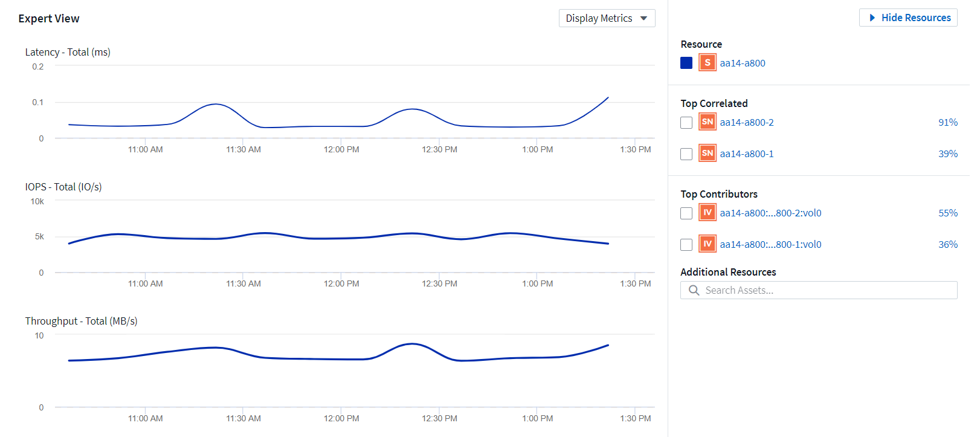The height and width of the screenshot is (437, 980).
Task: Follow the aa14-a800-1 node link
Action: point(747,154)
